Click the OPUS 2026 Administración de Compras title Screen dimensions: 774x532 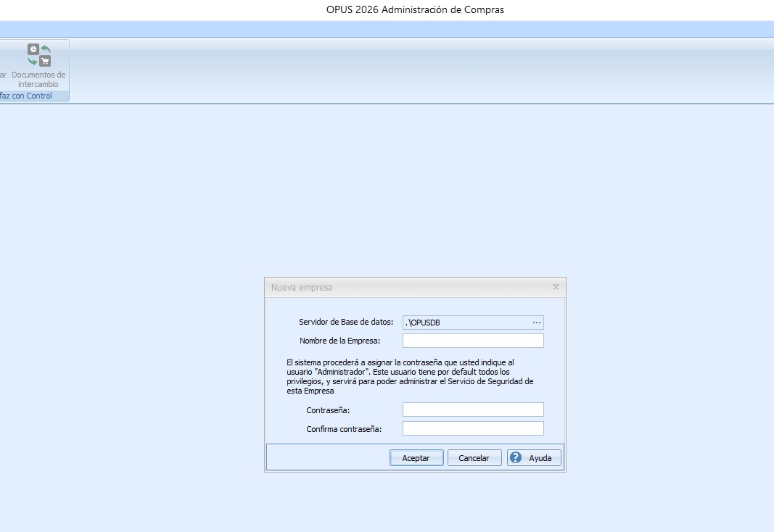point(415,10)
